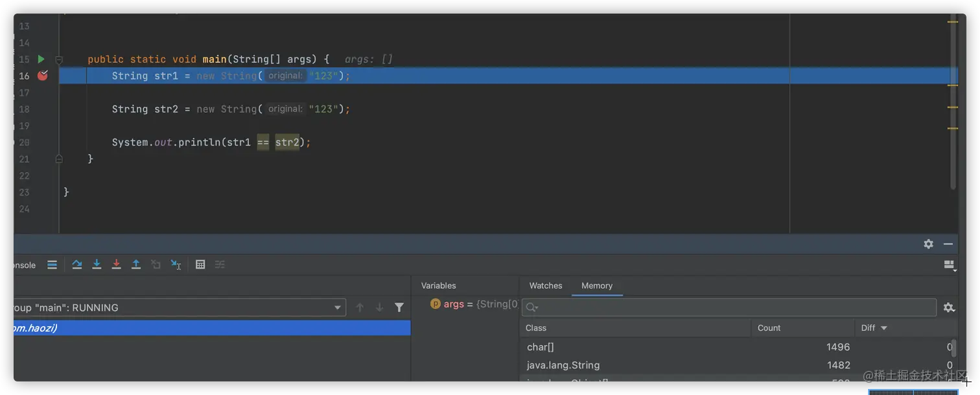Click line number 18 in the gutter
Image resolution: width=980 pixels, height=395 pixels.
[24, 109]
